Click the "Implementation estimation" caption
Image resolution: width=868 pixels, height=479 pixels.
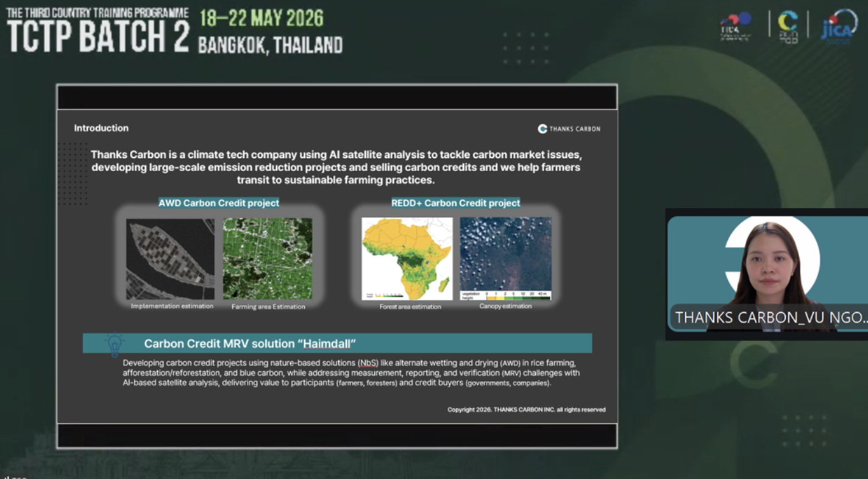click(172, 306)
